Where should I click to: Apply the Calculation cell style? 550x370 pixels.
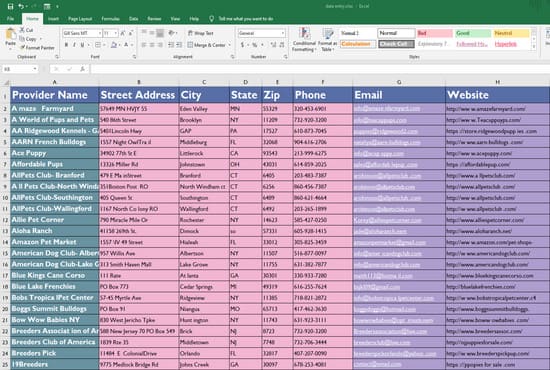pyautogui.click(x=358, y=44)
